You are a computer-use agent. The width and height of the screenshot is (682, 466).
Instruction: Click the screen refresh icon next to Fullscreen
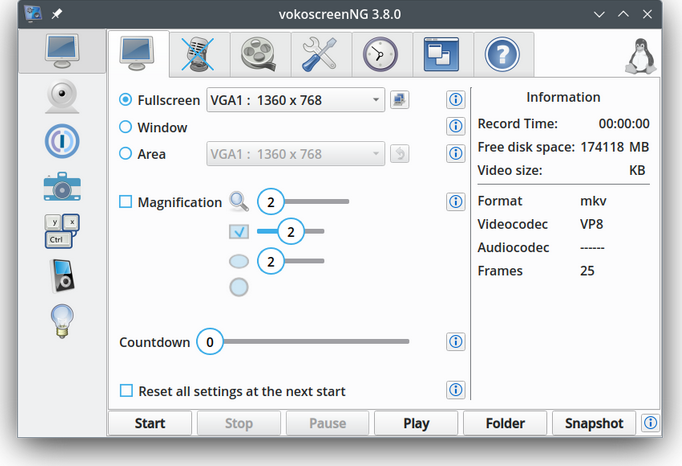[x=400, y=100]
